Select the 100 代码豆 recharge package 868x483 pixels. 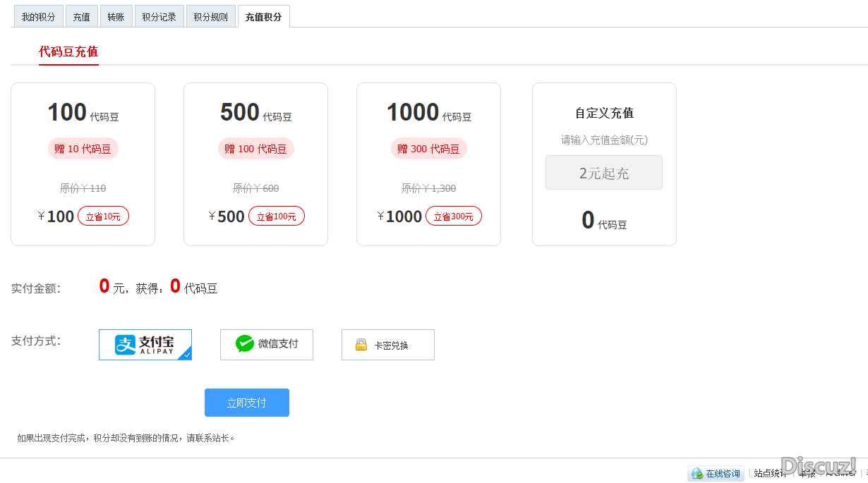point(83,164)
